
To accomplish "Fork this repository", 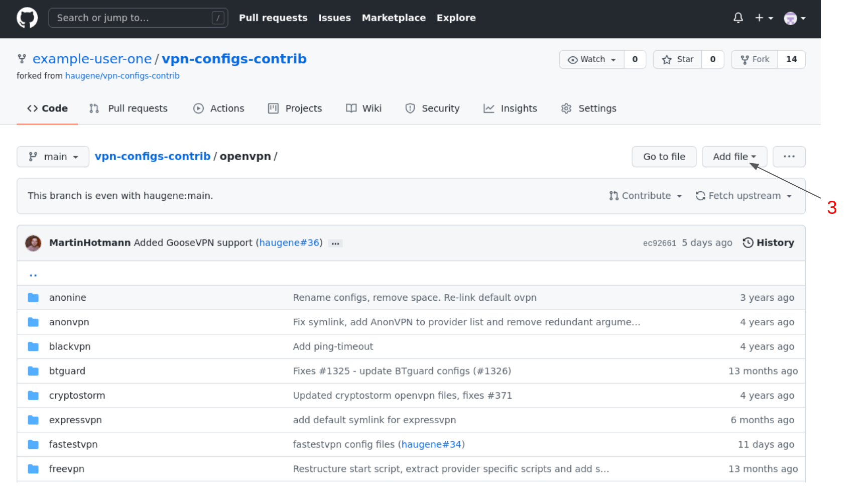I will [x=755, y=59].
